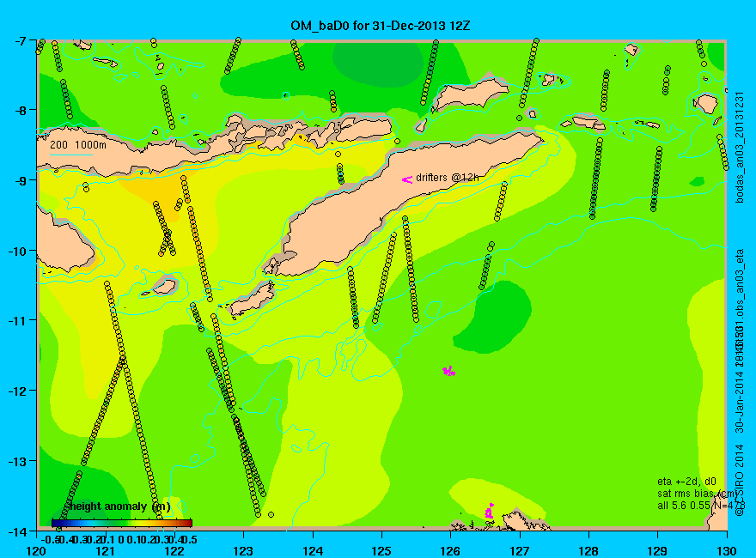Click the "-10" latitude tick label
The height and width of the screenshot is (558, 756).
click(x=17, y=251)
